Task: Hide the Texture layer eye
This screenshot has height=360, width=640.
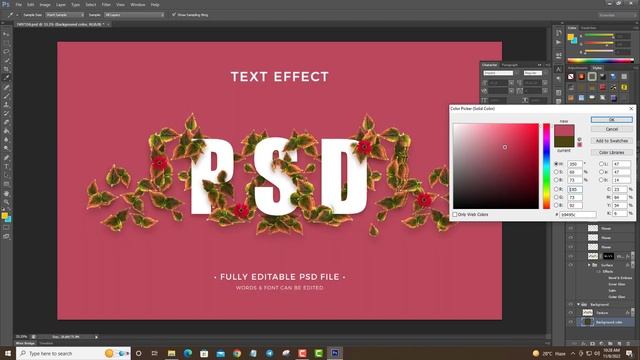Action: click(x=571, y=313)
